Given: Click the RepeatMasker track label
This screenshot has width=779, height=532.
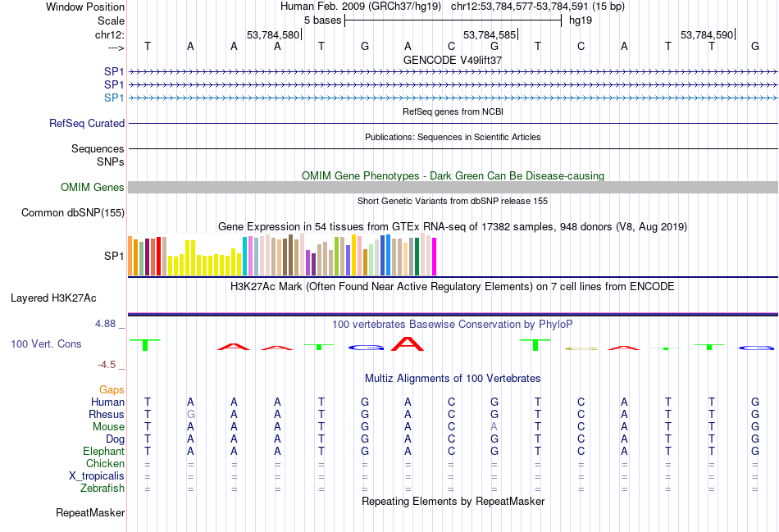Looking at the screenshot, I should pos(90,512).
